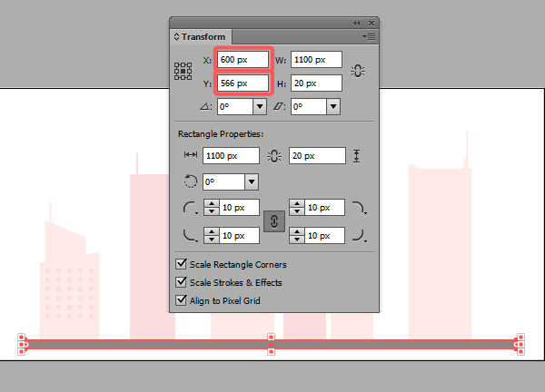The width and height of the screenshot is (545, 392).
Task: Click the rectangle angle value field
Action: point(224,182)
